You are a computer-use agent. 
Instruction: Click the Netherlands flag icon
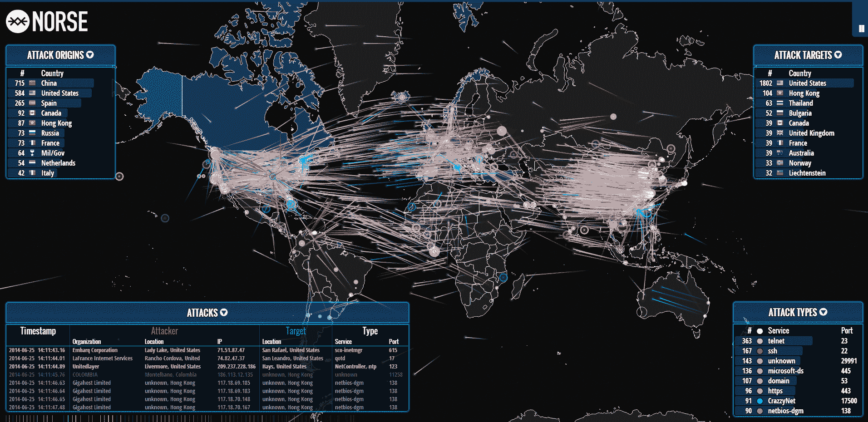(x=32, y=163)
